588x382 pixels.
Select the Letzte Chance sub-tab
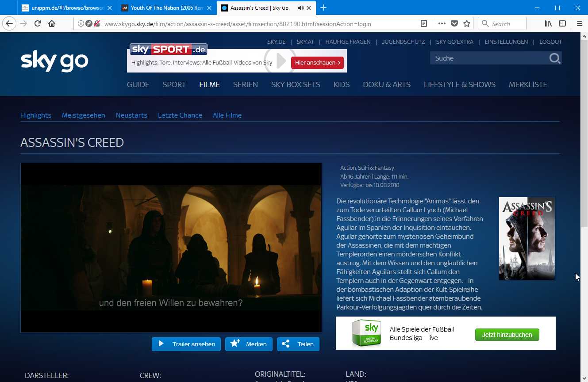(x=180, y=115)
